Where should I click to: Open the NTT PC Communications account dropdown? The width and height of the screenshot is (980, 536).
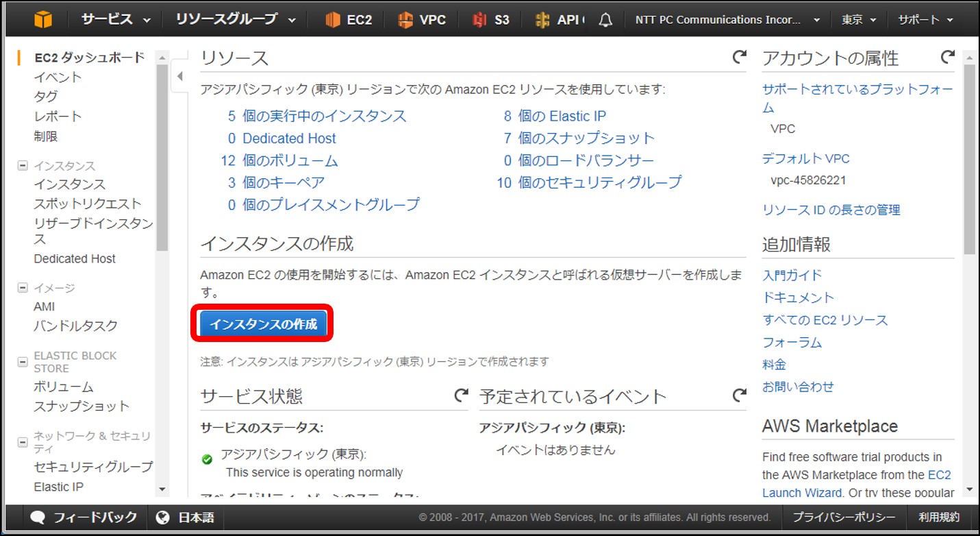point(728,20)
